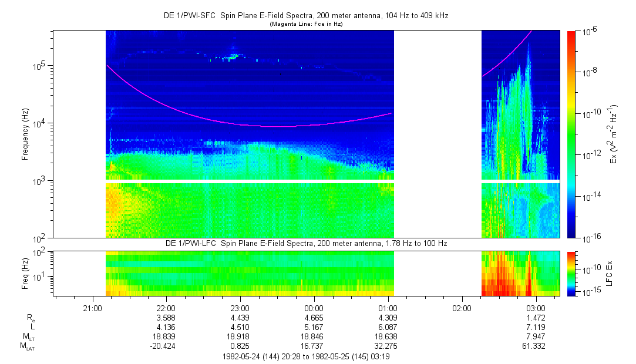
Task: Click the main SFC spectrogram plot title
Action: coord(305,16)
